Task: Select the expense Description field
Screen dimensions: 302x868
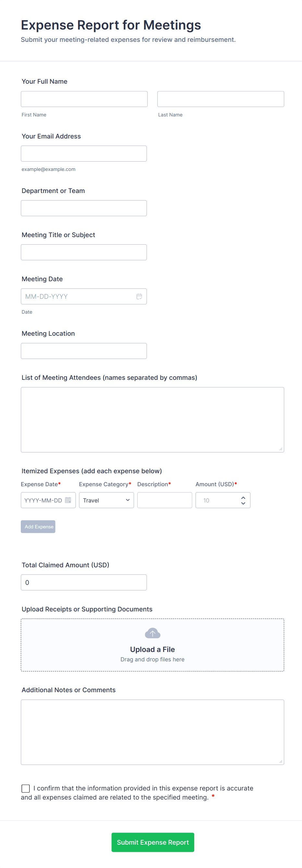Action: tap(164, 500)
